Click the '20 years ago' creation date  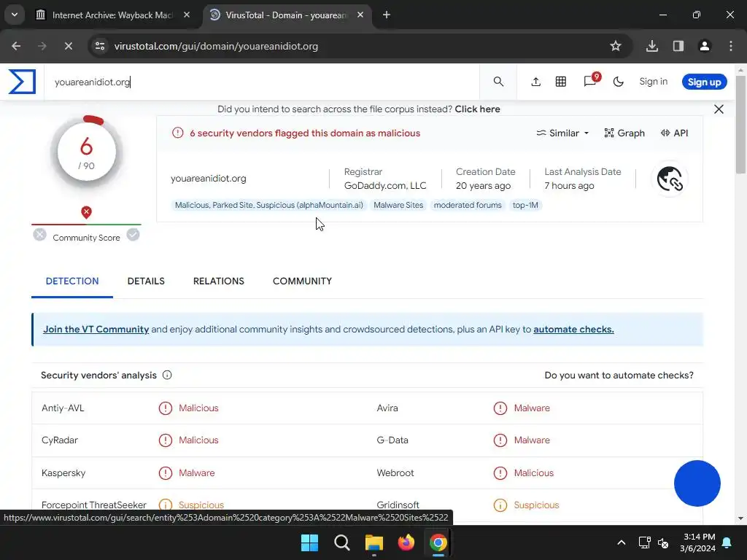coord(483,186)
